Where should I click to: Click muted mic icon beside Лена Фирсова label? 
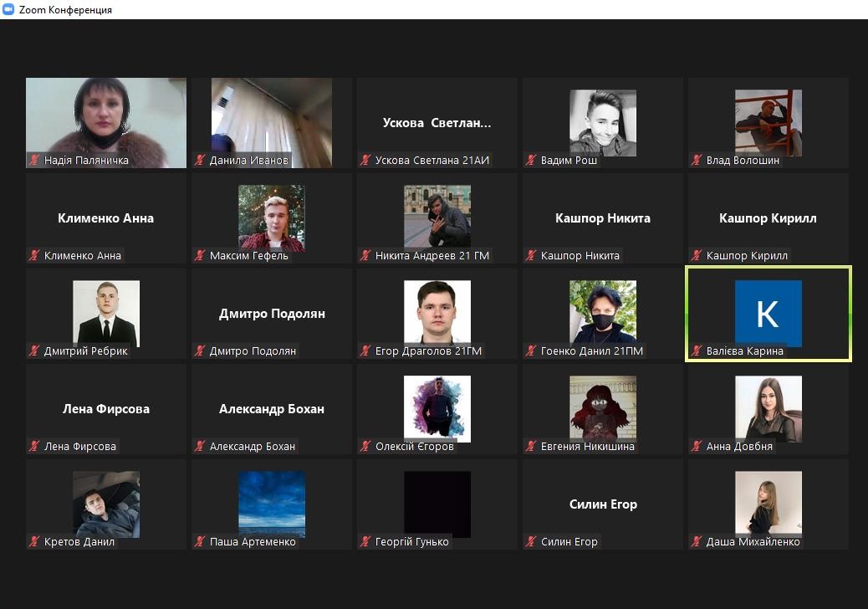(x=34, y=446)
